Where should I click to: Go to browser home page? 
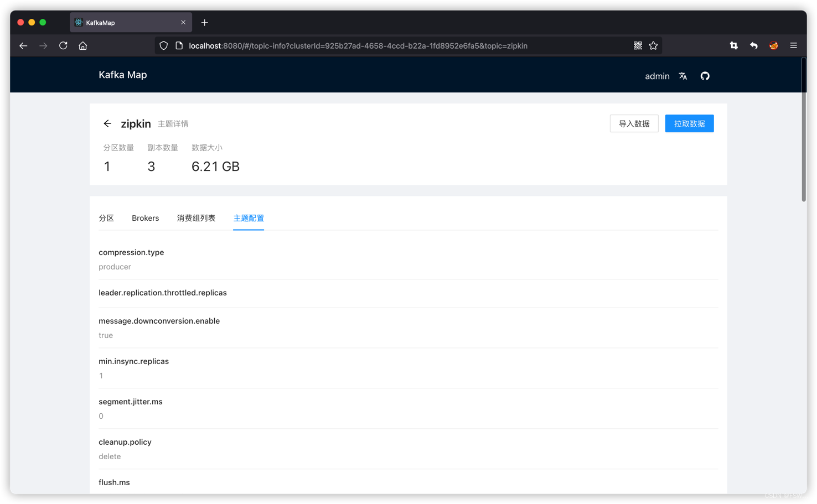(x=83, y=46)
